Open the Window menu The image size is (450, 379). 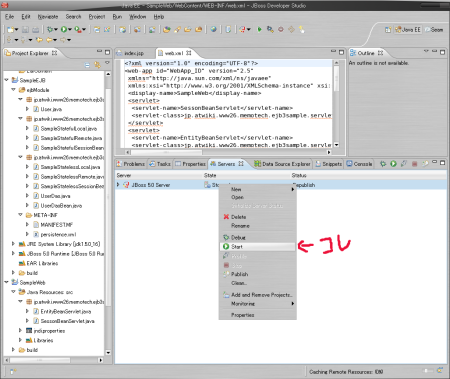(x=138, y=17)
